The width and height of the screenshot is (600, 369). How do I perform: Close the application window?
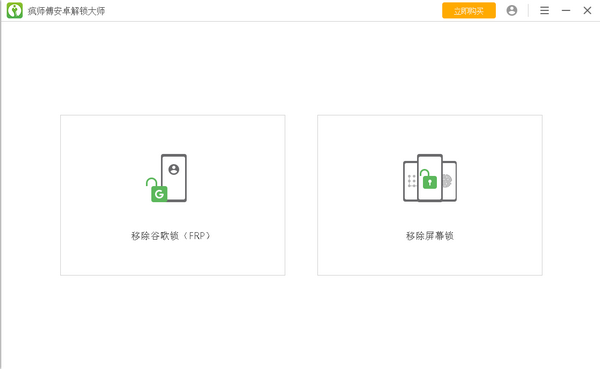pos(587,10)
